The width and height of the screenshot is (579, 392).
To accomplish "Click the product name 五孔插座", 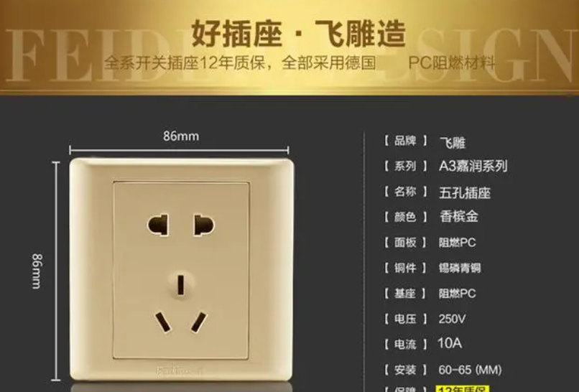I will point(465,192).
